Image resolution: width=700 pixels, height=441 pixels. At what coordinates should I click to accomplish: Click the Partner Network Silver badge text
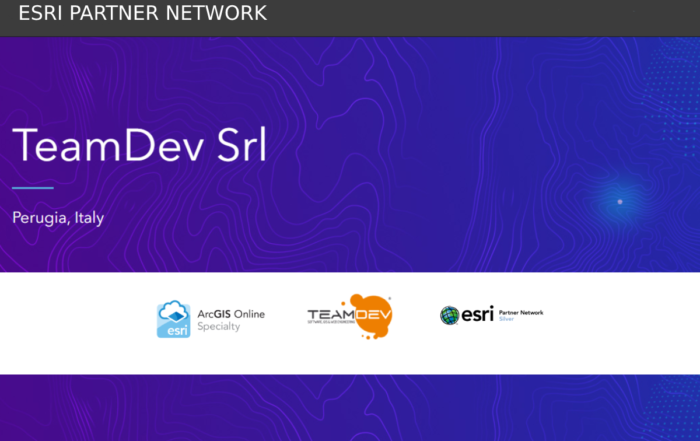(521, 315)
